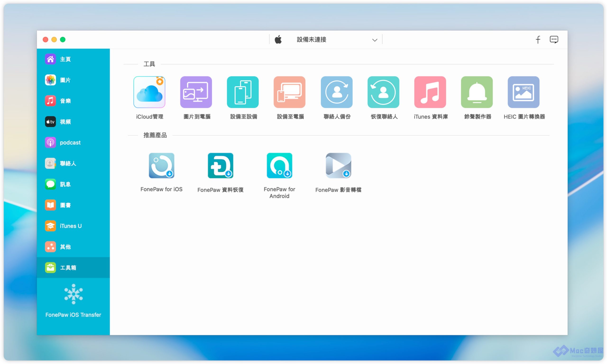Open the 恢復聯絡人 restore tool

tap(383, 92)
